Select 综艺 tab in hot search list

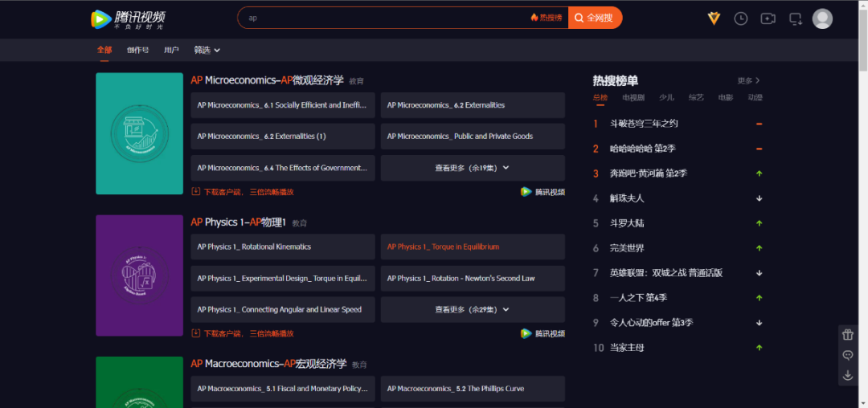point(696,98)
